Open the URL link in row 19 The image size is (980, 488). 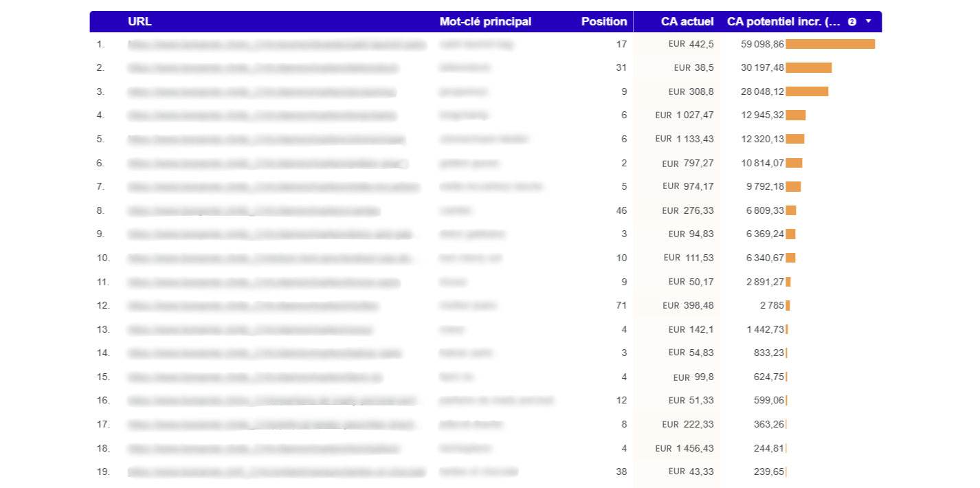(276, 472)
